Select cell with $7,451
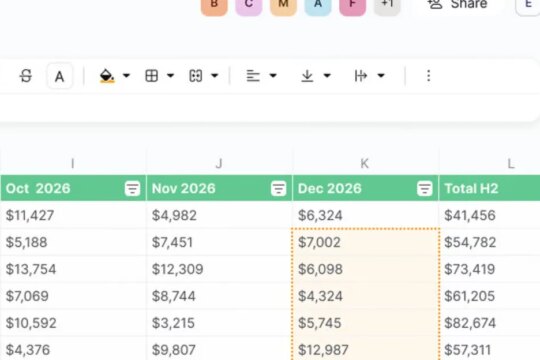The height and width of the screenshot is (360, 540). tap(219, 242)
